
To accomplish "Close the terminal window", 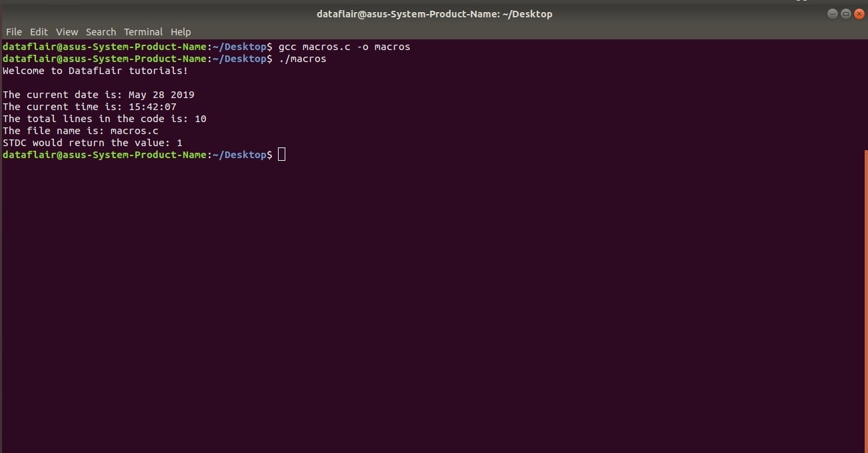I will tap(860, 13).
